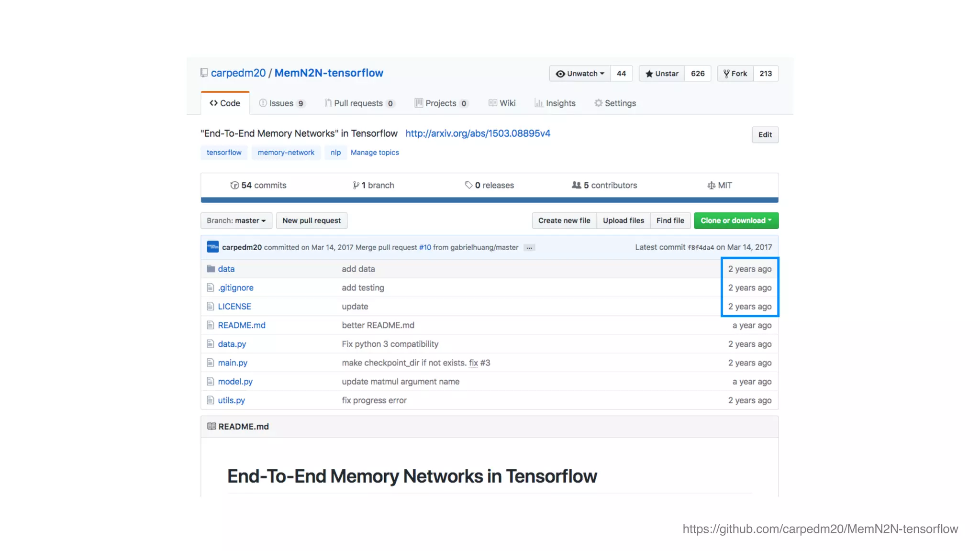Image resolution: width=980 pixels, height=551 pixels.
Task: Switch to the Code tab
Action: (x=225, y=103)
